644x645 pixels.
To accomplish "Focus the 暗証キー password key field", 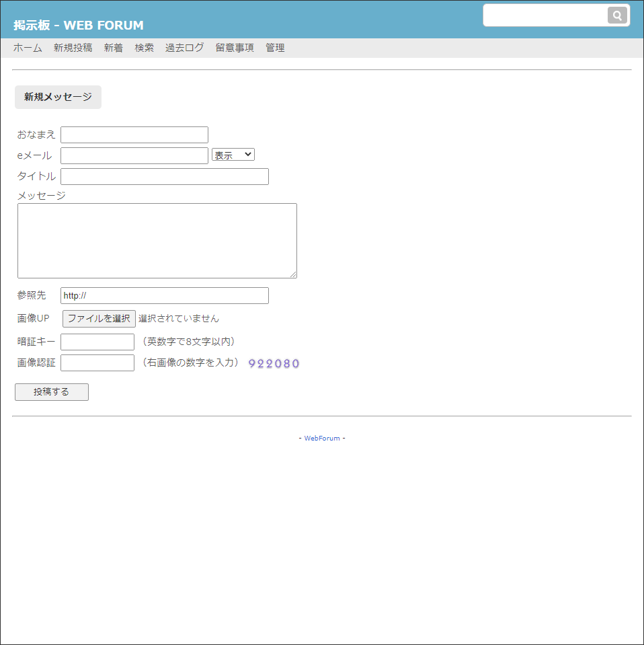I will click(97, 342).
